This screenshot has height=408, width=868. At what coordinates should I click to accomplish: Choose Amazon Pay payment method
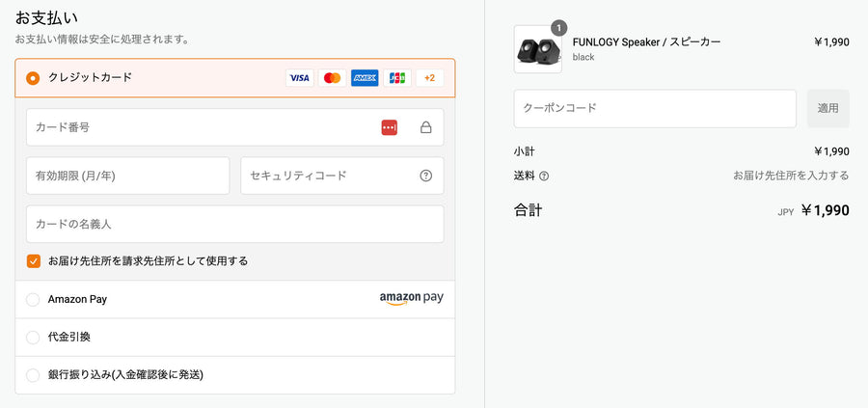pos(33,300)
